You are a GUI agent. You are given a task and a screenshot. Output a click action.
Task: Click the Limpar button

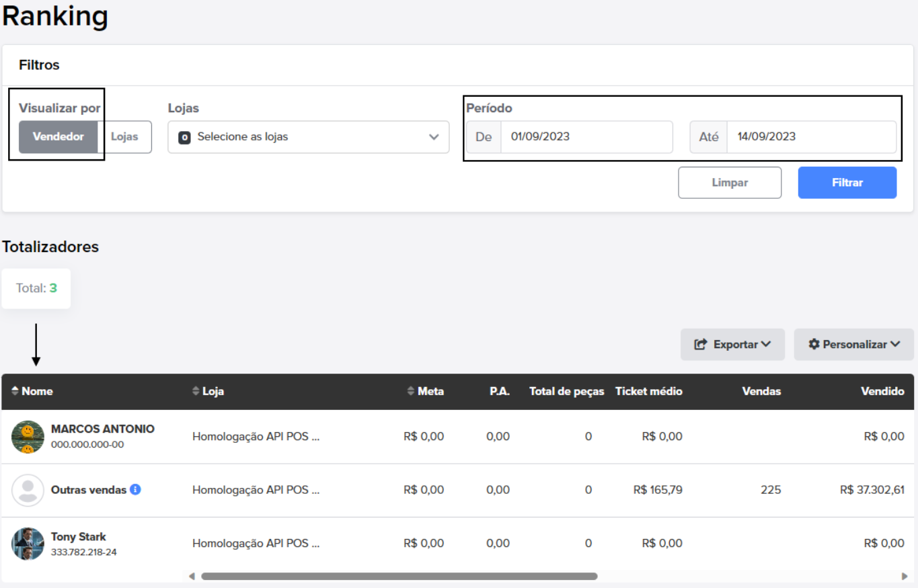click(730, 183)
